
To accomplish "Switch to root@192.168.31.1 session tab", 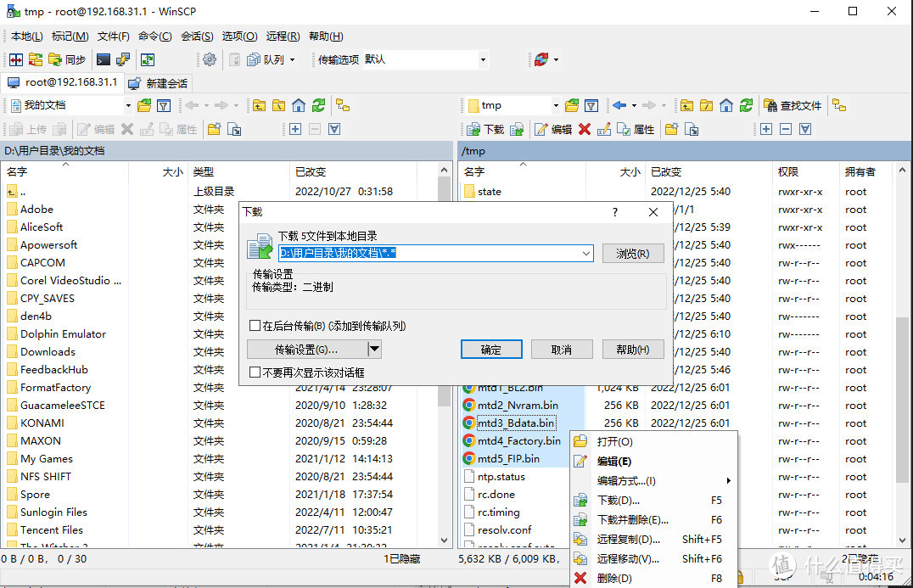I will pyautogui.click(x=63, y=82).
